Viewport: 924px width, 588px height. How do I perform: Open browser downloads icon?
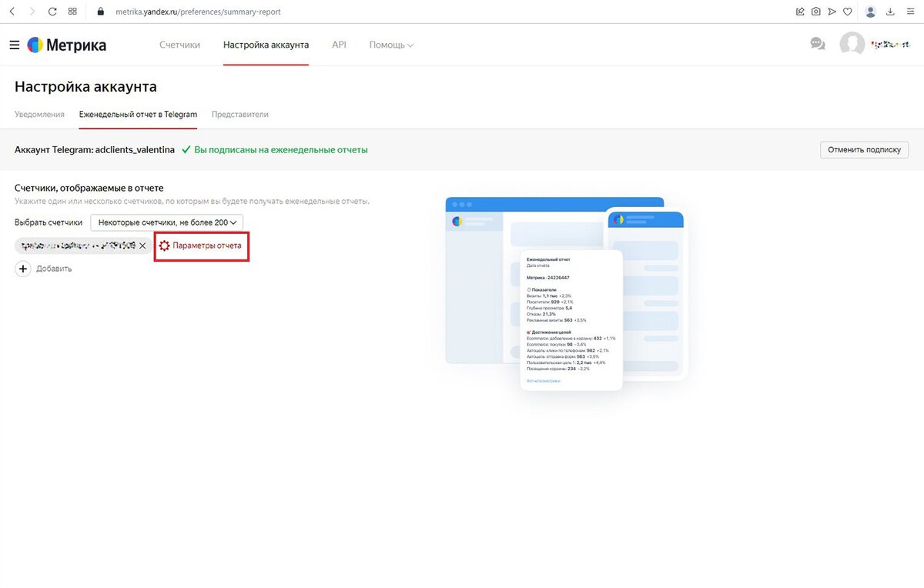click(891, 12)
